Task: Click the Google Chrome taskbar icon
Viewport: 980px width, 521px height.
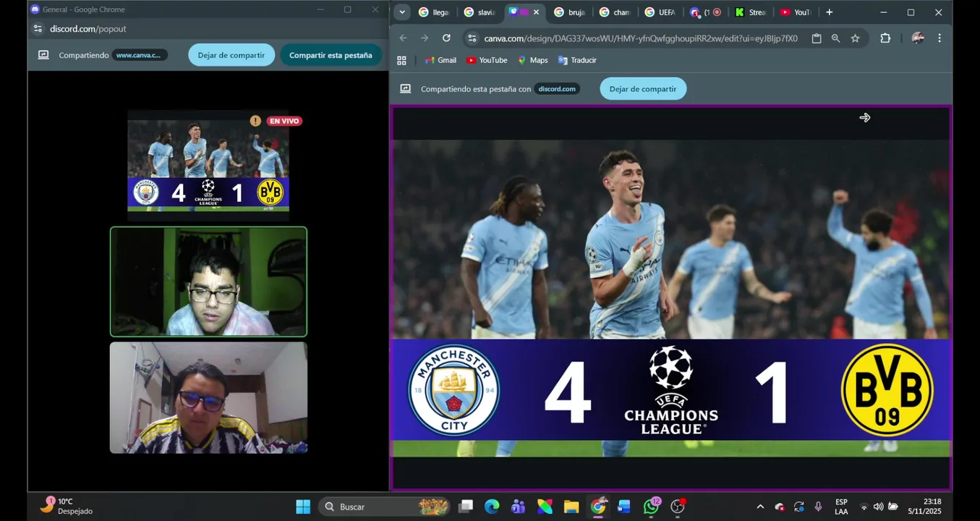Action: (x=598, y=507)
